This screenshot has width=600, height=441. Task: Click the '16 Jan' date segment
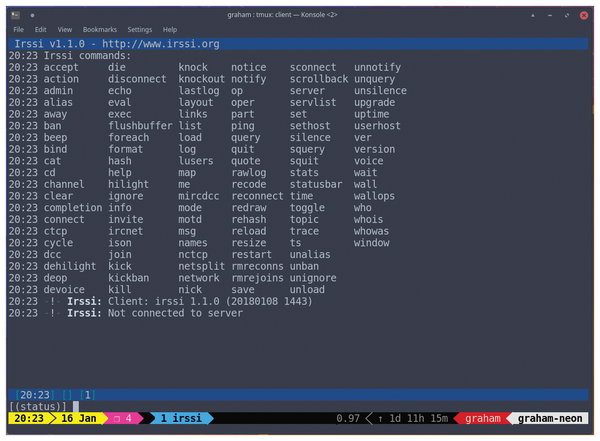pos(79,418)
